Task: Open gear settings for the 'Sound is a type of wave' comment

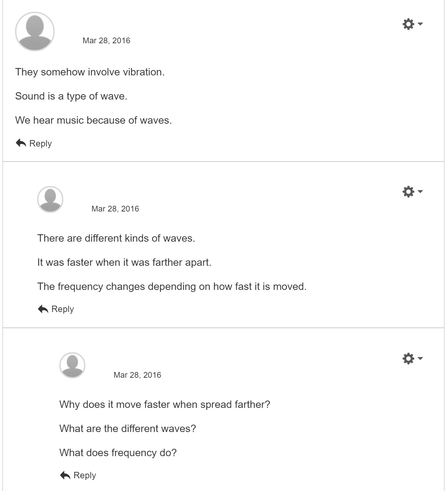Action: point(408,24)
